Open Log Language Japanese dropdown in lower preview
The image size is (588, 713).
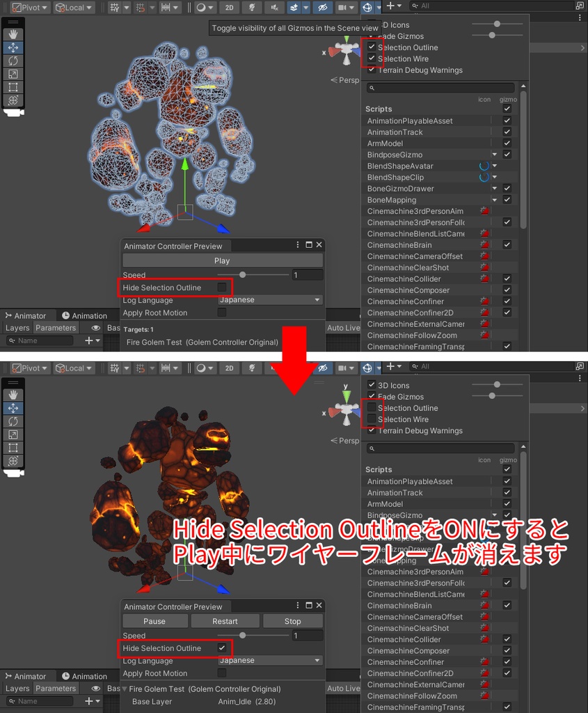pos(270,661)
